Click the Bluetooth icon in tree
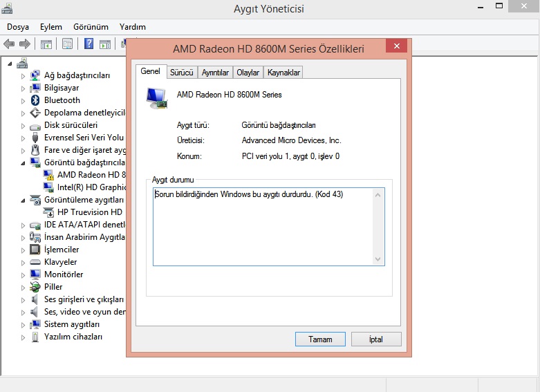The width and height of the screenshot is (540, 392). tap(35, 100)
